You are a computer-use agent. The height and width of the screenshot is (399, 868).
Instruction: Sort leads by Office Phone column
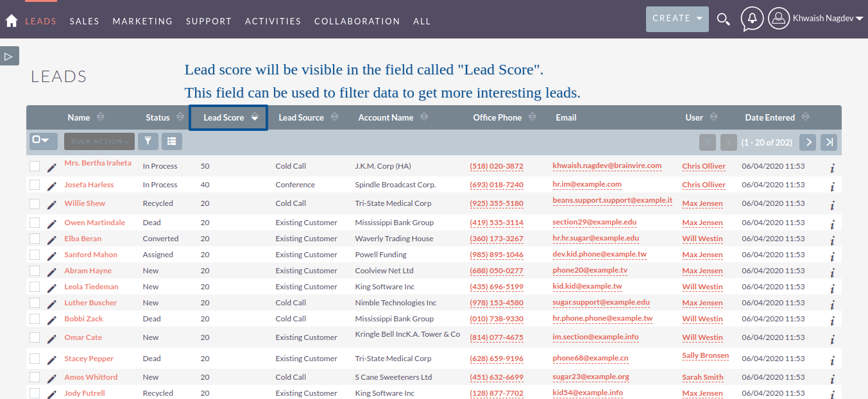pos(504,117)
